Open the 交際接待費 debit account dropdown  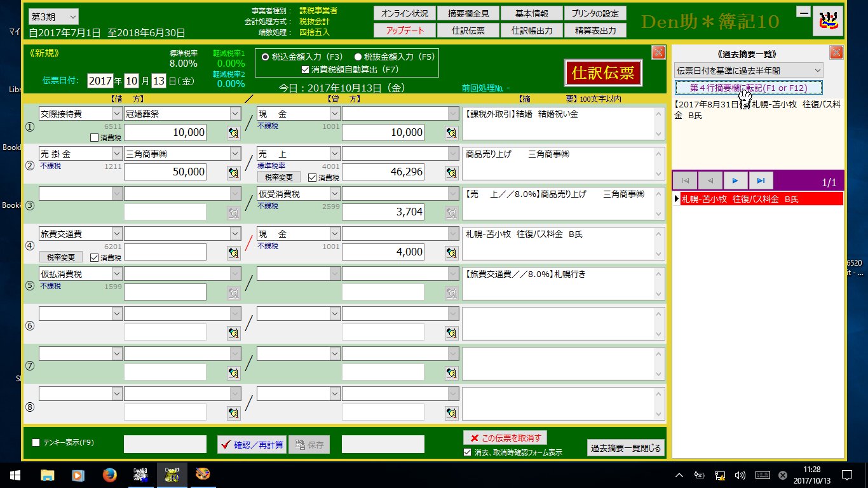pyautogui.click(x=116, y=114)
